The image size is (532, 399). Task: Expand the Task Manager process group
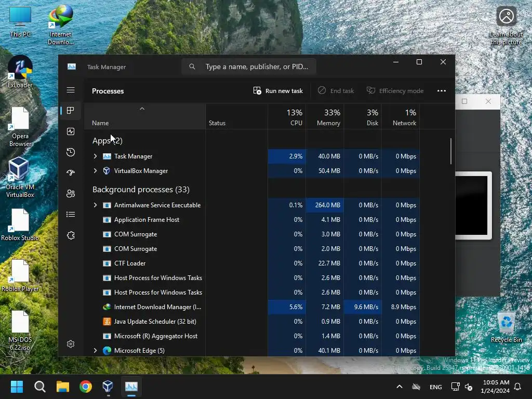[x=96, y=156]
